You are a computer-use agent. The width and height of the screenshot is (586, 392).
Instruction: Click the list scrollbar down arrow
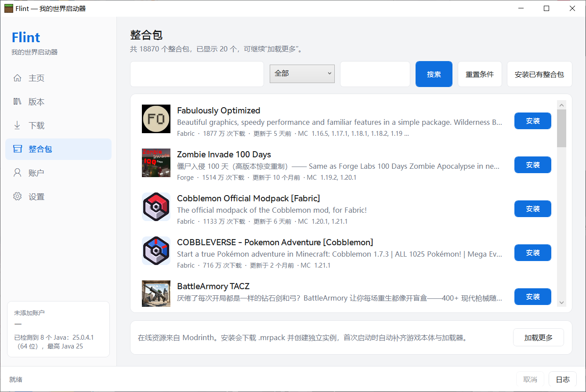561,302
